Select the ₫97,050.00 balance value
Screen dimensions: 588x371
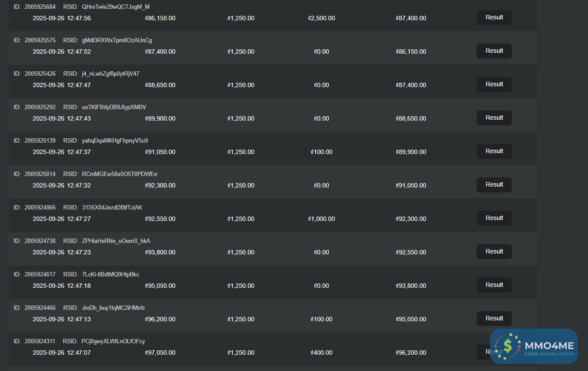point(160,353)
